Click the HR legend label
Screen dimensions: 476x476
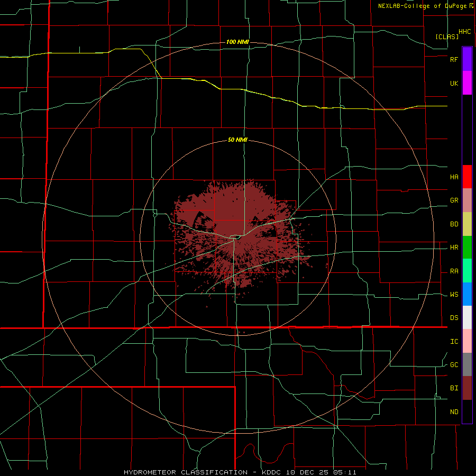454,248
